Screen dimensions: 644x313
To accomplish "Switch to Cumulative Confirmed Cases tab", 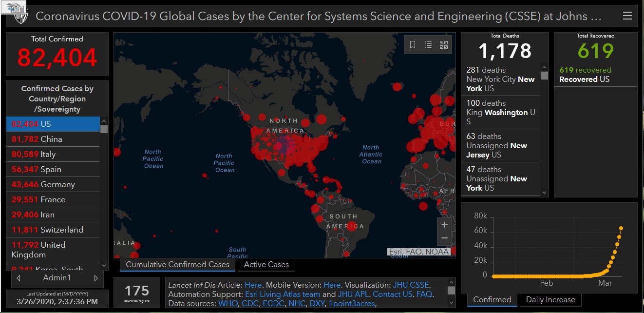I will coord(178,265).
